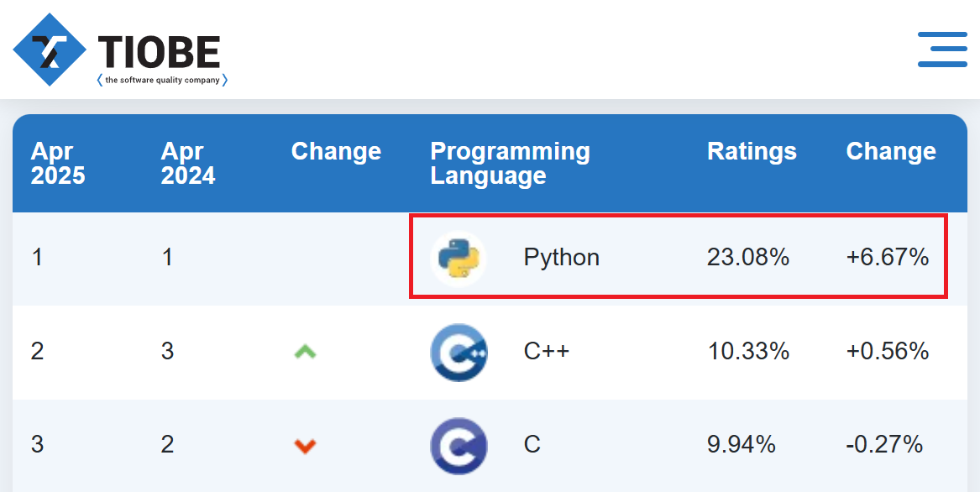Select the C++ language name

[x=546, y=351]
